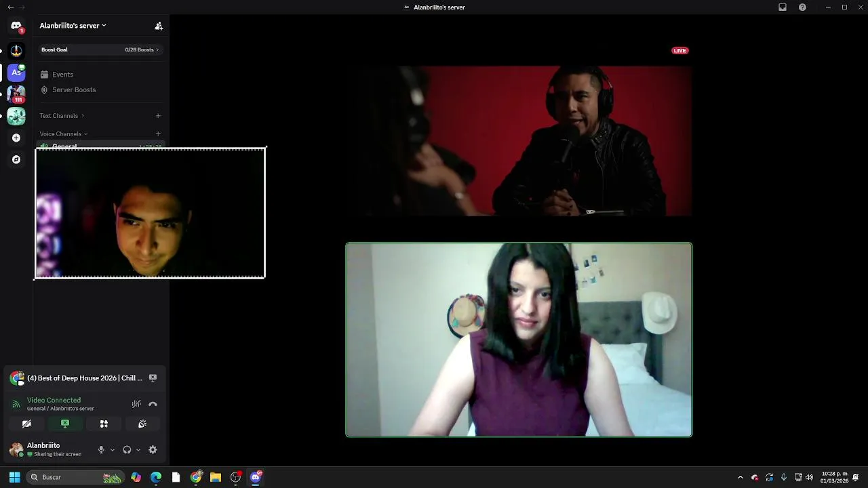
Task: Disconnect from the voice call
Action: tap(153, 404)
